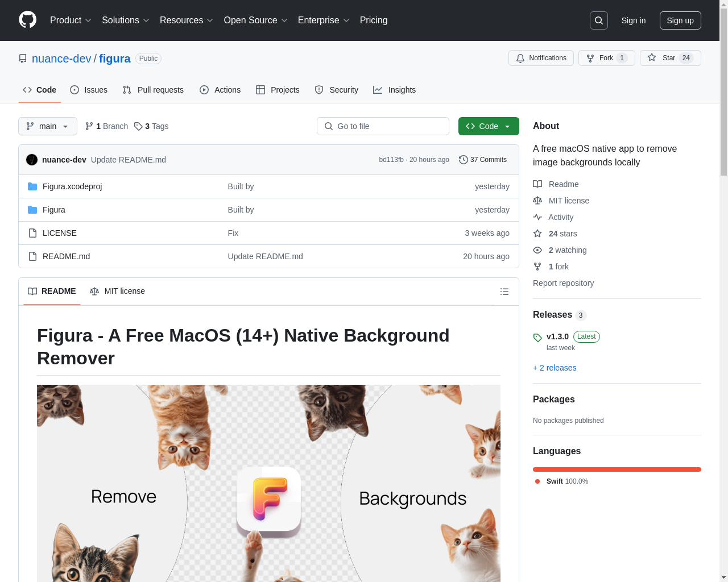Select the MIT license tab in file viewer
The width and height of the screenshot is (728, 582).
click(x=117, y=291)
